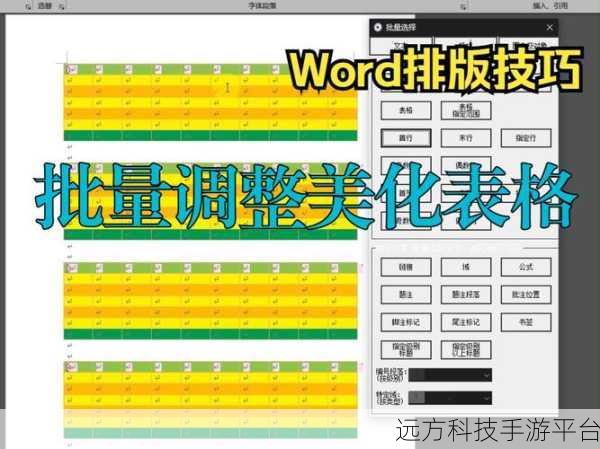Close the 批量选择 dialog

[549, 27]
